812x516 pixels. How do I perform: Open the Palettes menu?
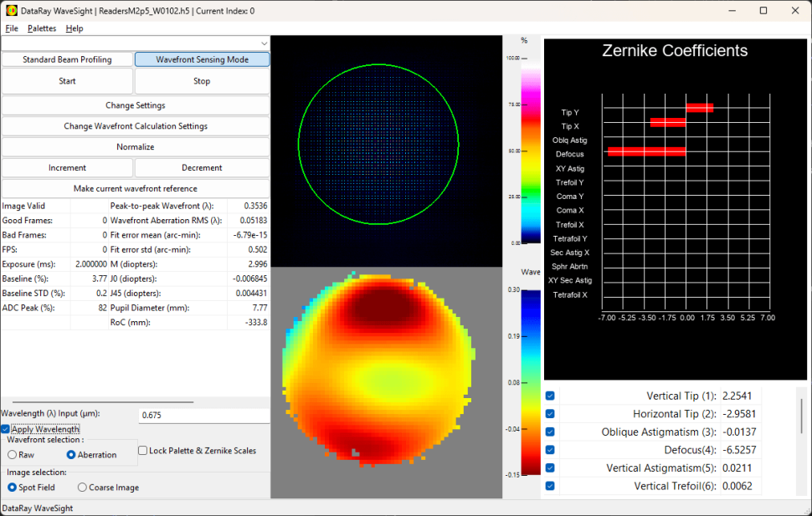tap(42, 28)
